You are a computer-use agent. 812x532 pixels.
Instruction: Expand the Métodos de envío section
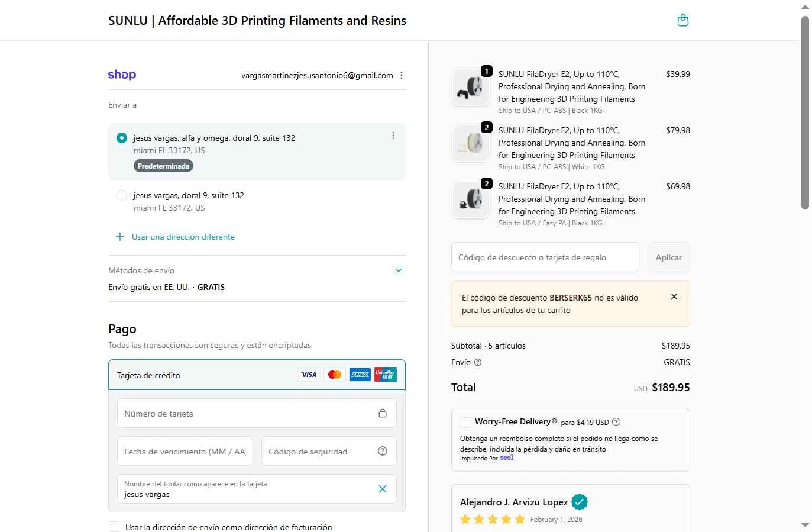(x=399, y=270)
